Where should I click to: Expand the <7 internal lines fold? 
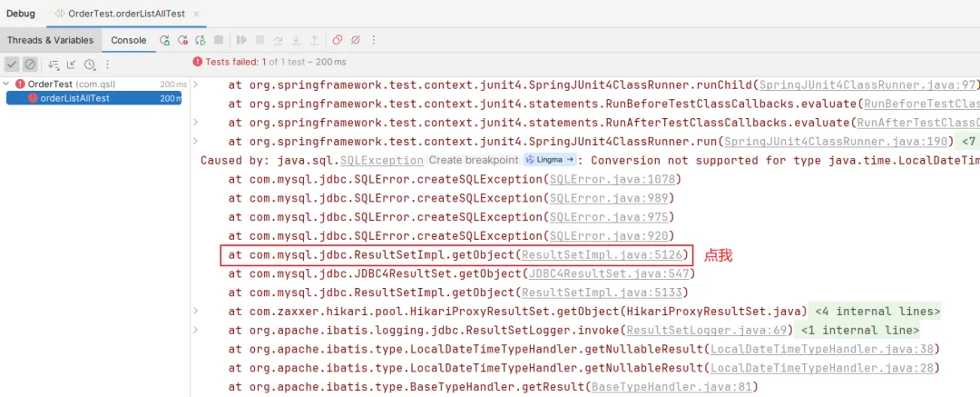[x=968, y=142]
